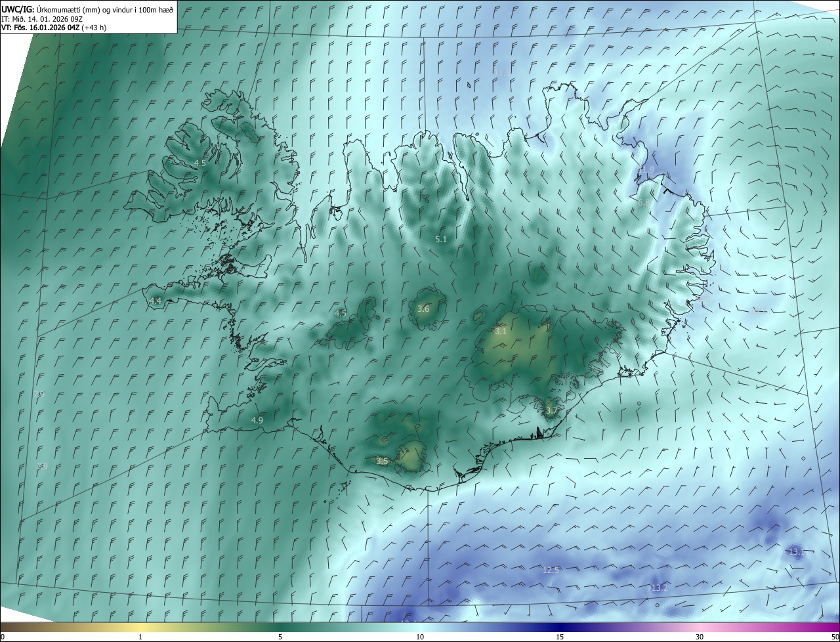Click the color scale tick label 30
840x642 pixels.
[x=700, y=637]
